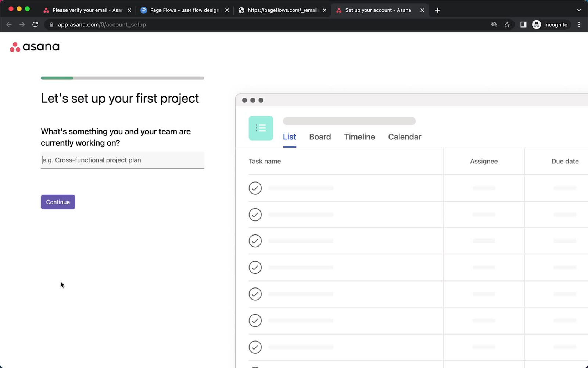Focus the project name input field

pyautogui.click(x=122, y=160)
